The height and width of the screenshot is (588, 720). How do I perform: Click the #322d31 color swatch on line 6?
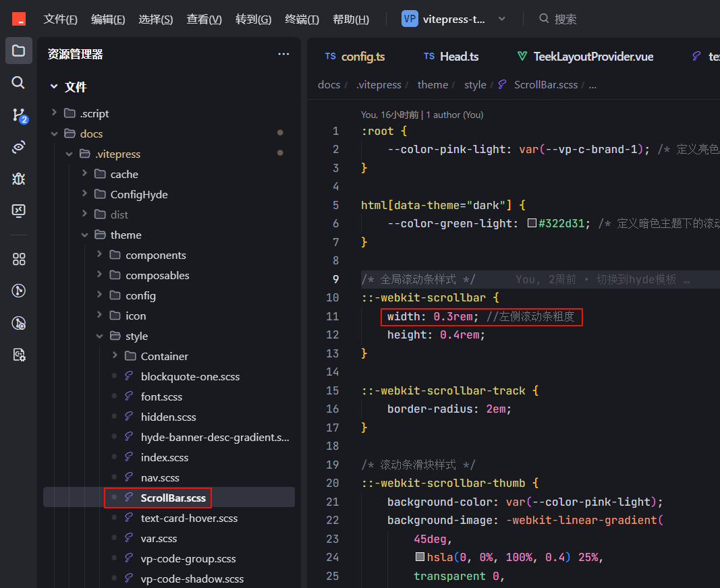532,223
